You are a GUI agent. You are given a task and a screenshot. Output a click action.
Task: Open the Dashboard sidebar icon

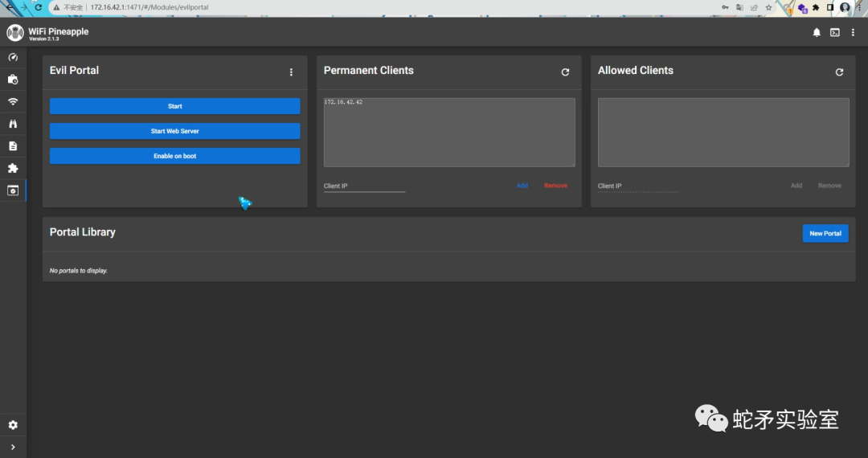(13, 58)
